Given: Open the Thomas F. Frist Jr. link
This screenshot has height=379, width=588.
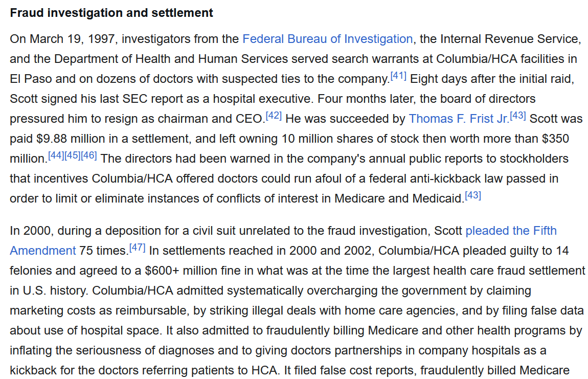Looking at the screenshot, I should click(x=459, y=119).
